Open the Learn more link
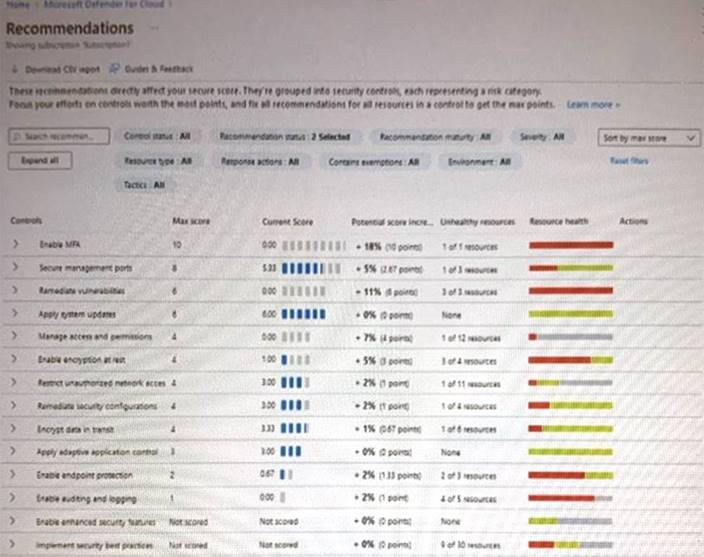The height and width of the screenshot is (557, 704). pos(593,104)
